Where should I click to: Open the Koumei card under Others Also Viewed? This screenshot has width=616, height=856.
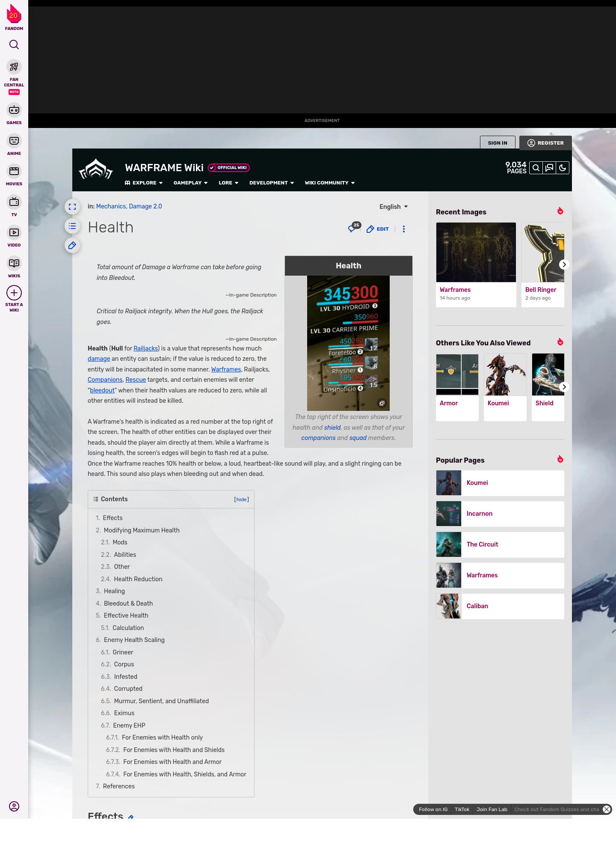coord(505,387)
